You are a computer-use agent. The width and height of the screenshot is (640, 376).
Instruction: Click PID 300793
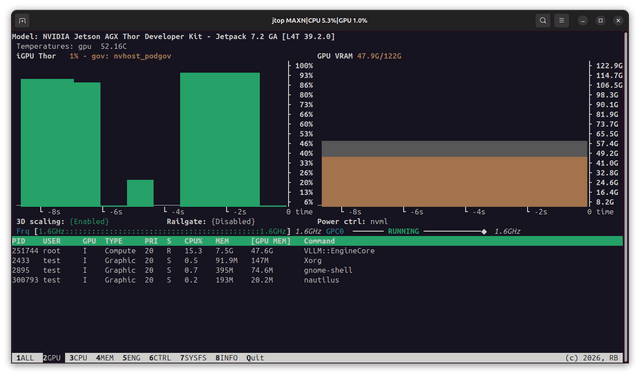coord(25,280)
